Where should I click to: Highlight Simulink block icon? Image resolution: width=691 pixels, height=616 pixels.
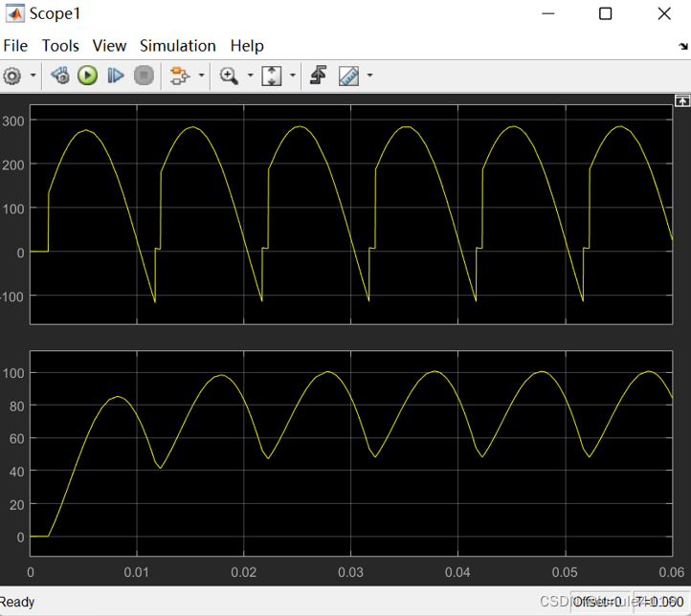point(180,76)
